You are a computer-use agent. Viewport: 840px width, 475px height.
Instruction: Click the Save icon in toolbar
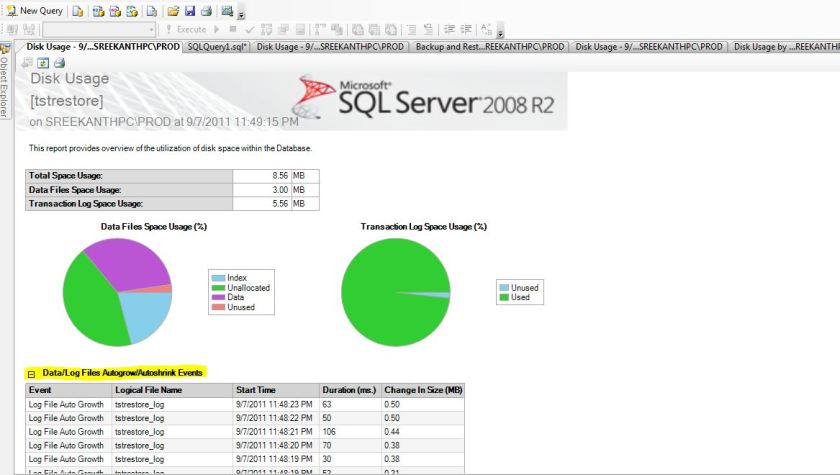(189, 11)
